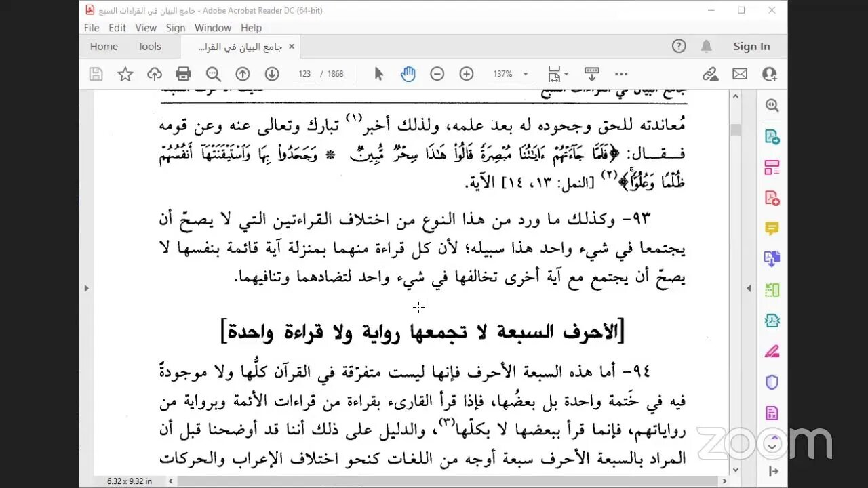Open the Help menu
The width and height of the screenshot is (868, 488).
[x=251, y=28]
